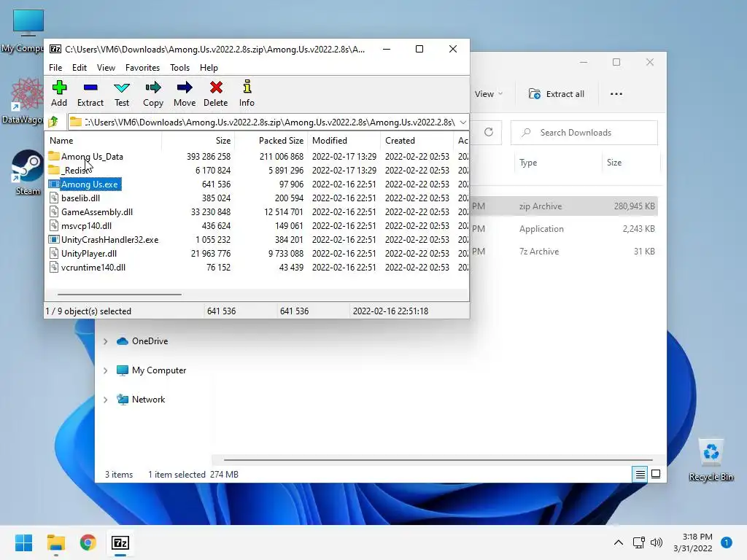Open the 7-Zip address path dropdown
This screenshot has width=747, height=560.
(462, 122)
